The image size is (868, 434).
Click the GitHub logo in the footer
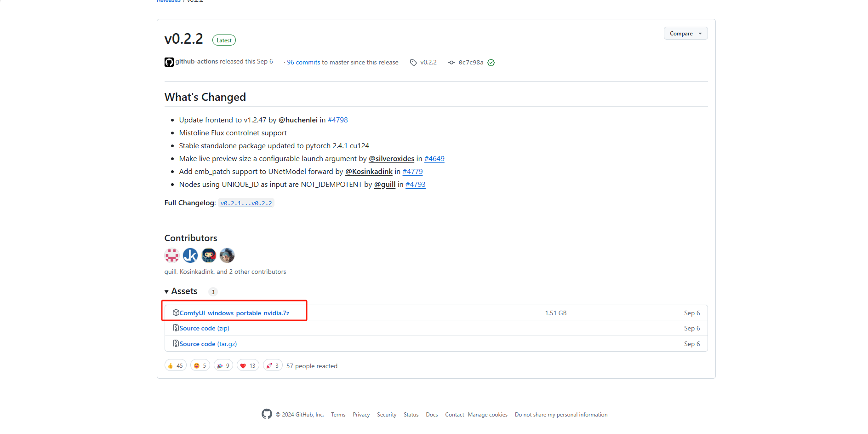pyautogui.click(x=267, y=414)
